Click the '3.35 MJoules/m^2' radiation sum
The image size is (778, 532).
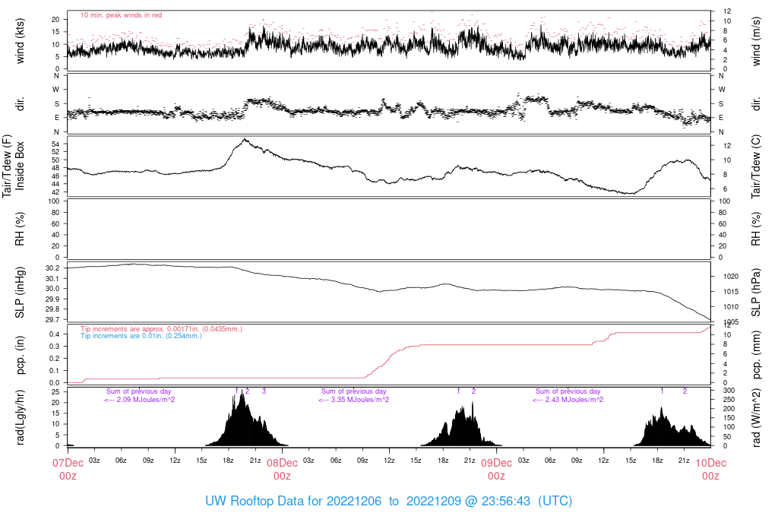pos(359,400)
